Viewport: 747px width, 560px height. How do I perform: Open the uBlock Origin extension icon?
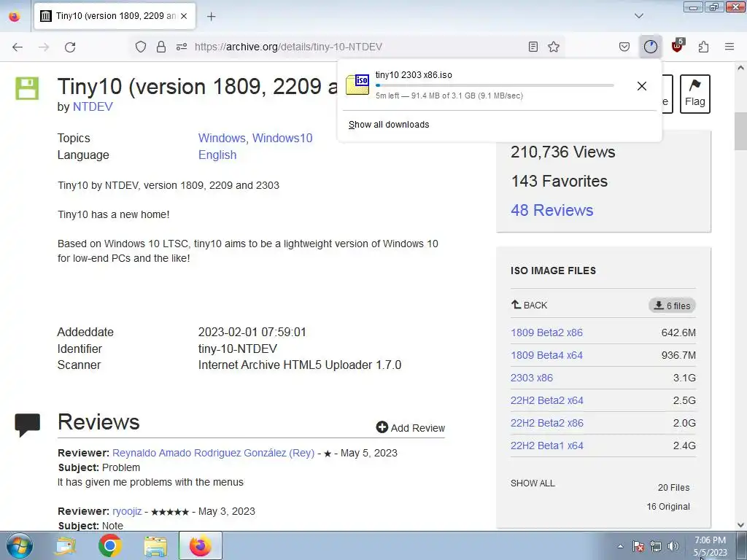point(677,46)
